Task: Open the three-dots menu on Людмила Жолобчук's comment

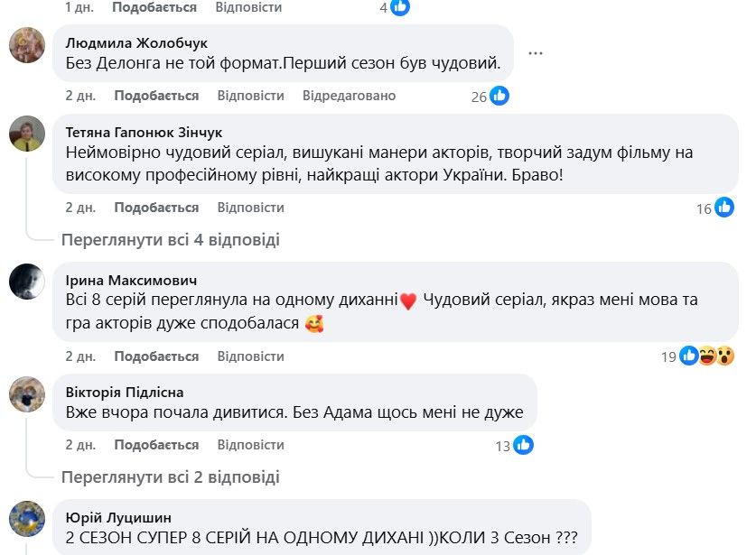Action: click(536, 53)
